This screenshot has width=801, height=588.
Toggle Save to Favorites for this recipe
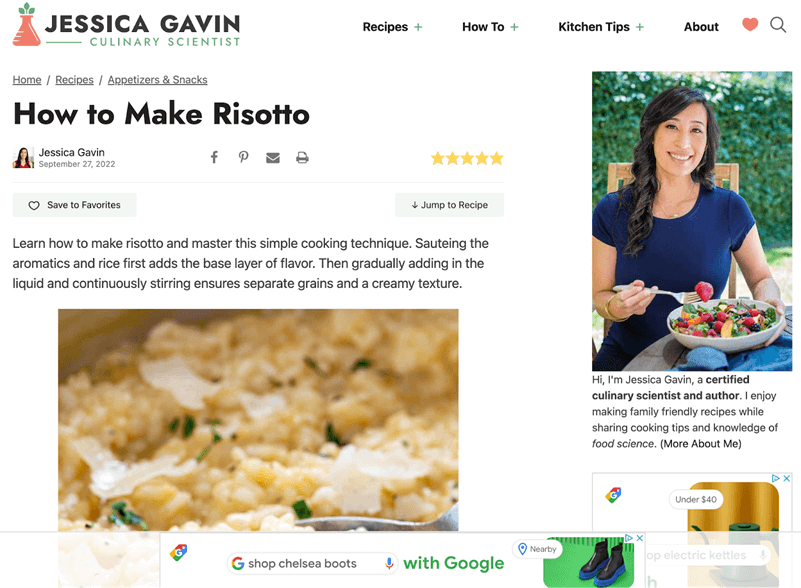(74, 205)
